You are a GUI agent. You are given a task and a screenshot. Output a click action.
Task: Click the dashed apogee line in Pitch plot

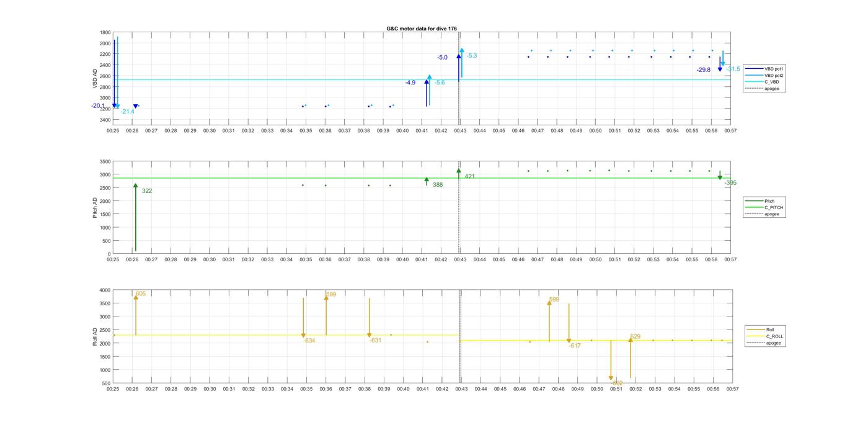(x=459, y=208)
